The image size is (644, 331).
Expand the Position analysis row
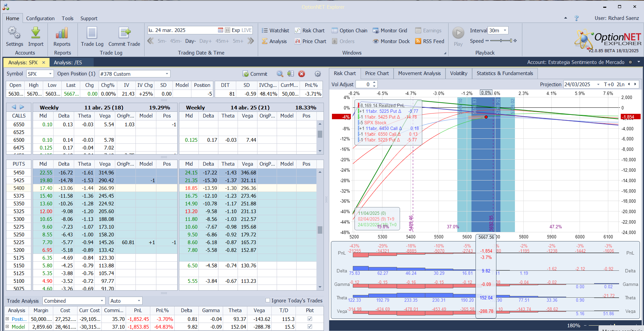pyautogui.click(x=7, y=319)
